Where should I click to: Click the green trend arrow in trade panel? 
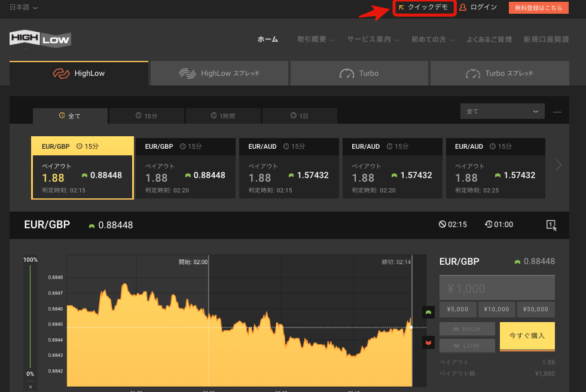click(x=517, y=262)
